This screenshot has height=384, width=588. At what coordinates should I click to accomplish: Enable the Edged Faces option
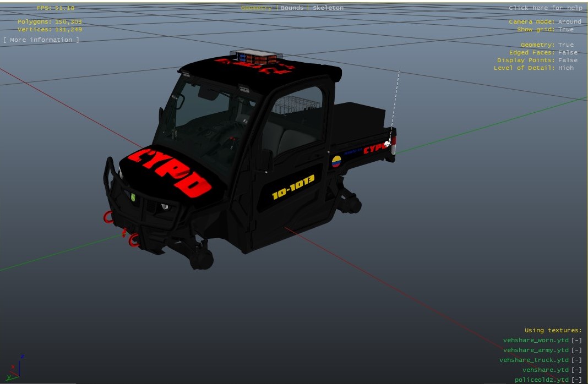click(x=568, y=53)
